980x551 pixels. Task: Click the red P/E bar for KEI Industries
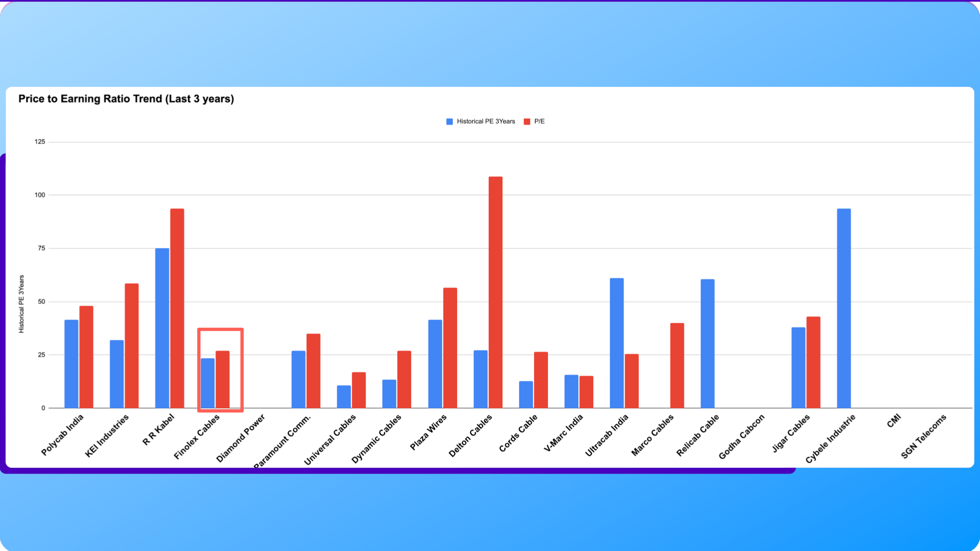(132, 346)
